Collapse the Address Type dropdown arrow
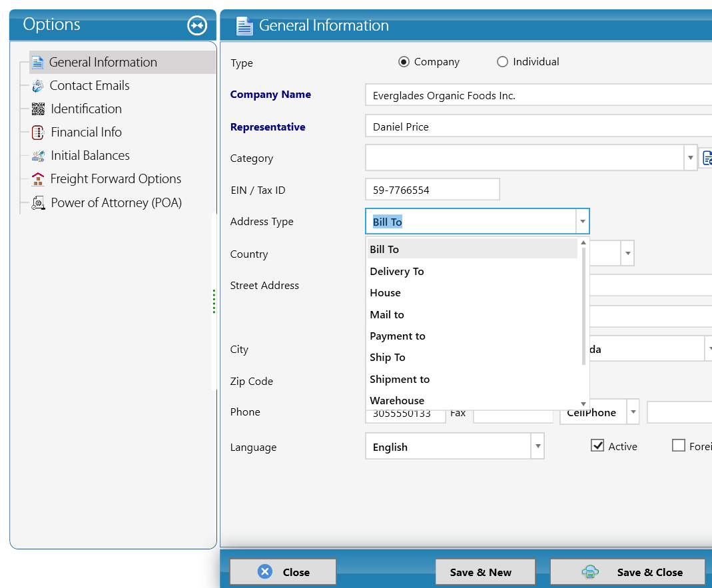 582,222
